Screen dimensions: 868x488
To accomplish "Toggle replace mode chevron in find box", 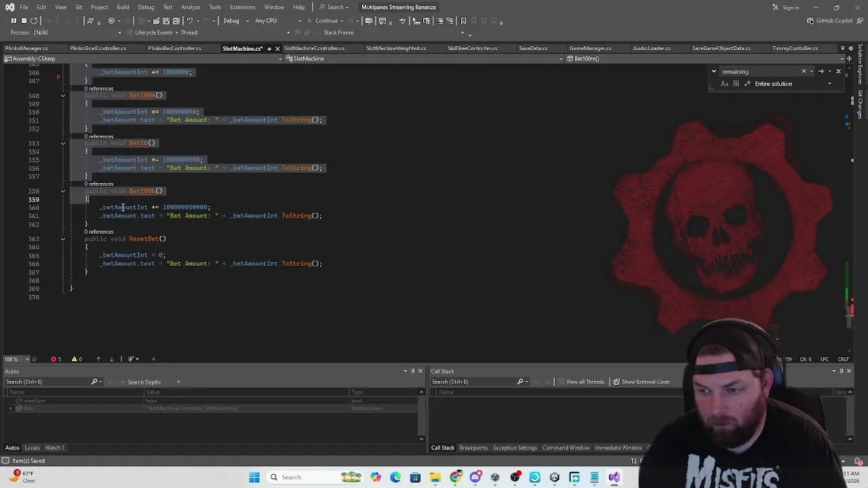I will [x=713, y=71].
